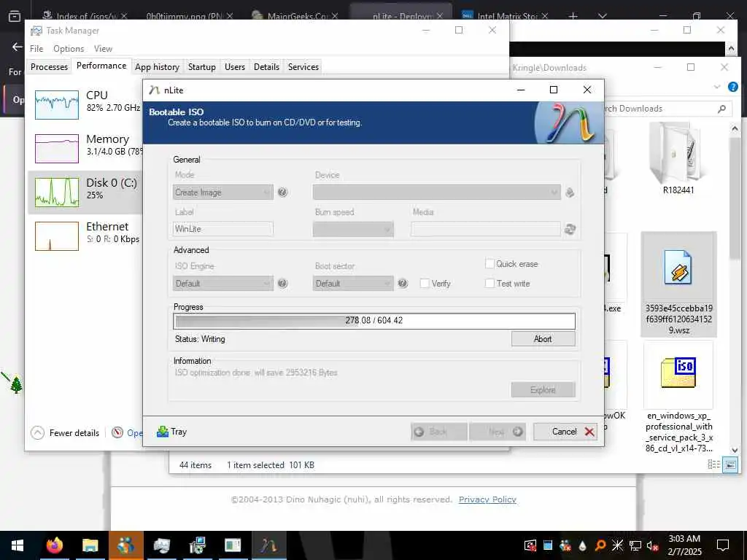Switch to the Users tab

[235, 66]
